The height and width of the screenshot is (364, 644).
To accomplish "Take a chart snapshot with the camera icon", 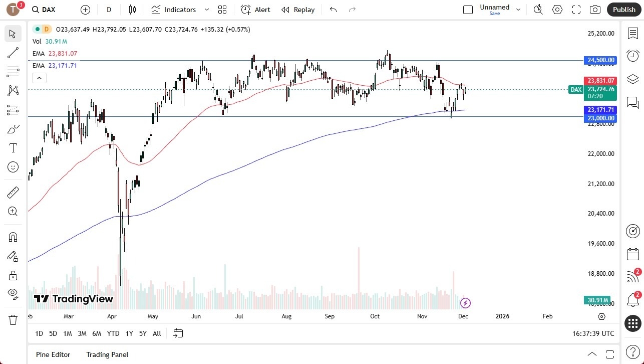I will tap(595, 9).
